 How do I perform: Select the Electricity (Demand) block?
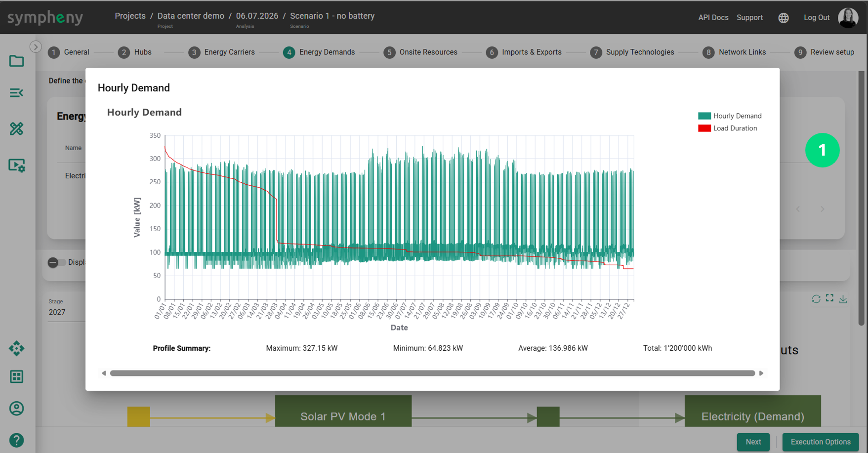752,411
